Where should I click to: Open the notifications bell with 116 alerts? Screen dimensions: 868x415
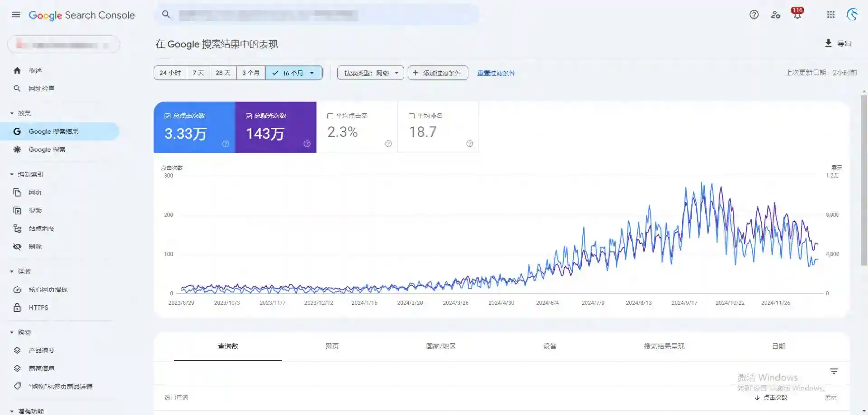point(797,14)
